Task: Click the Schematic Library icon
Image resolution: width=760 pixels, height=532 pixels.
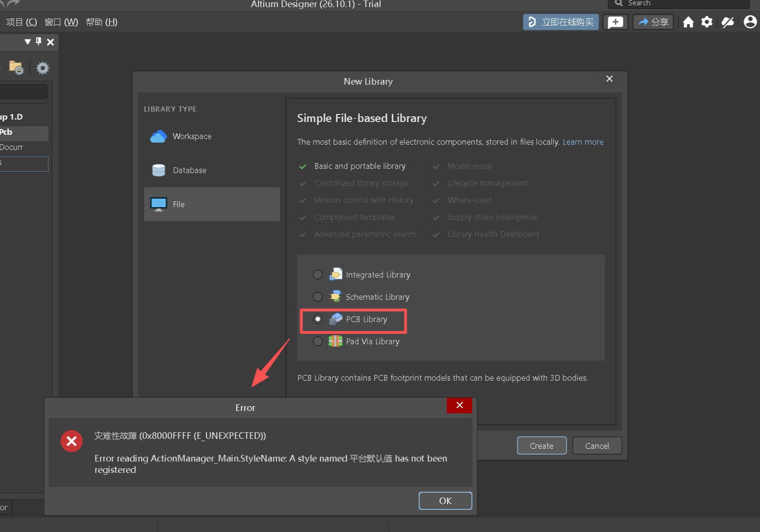Action: click(335, 297)
